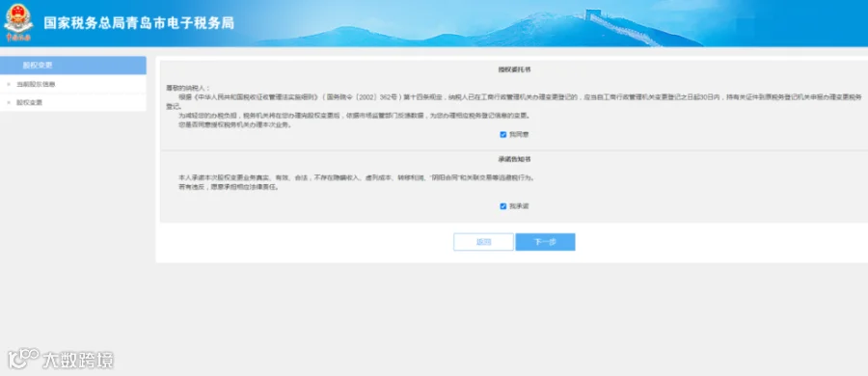
Task: Click the 返回 back button
Action: 483,242
